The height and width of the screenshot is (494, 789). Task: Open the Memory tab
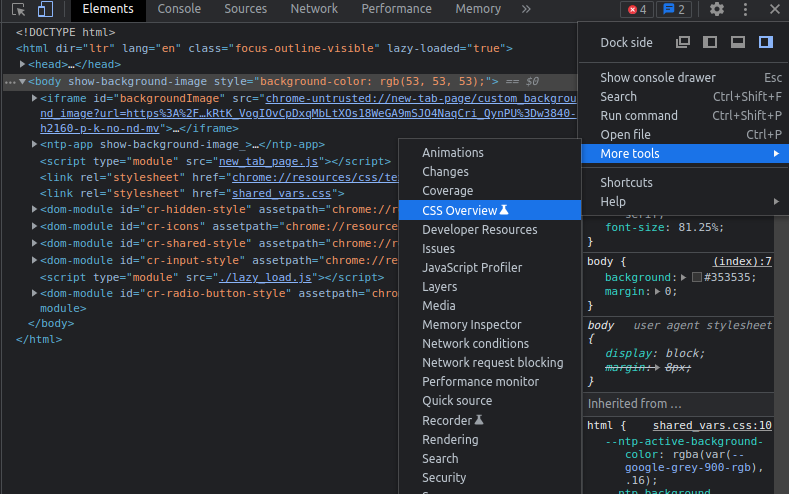(478, 9)
